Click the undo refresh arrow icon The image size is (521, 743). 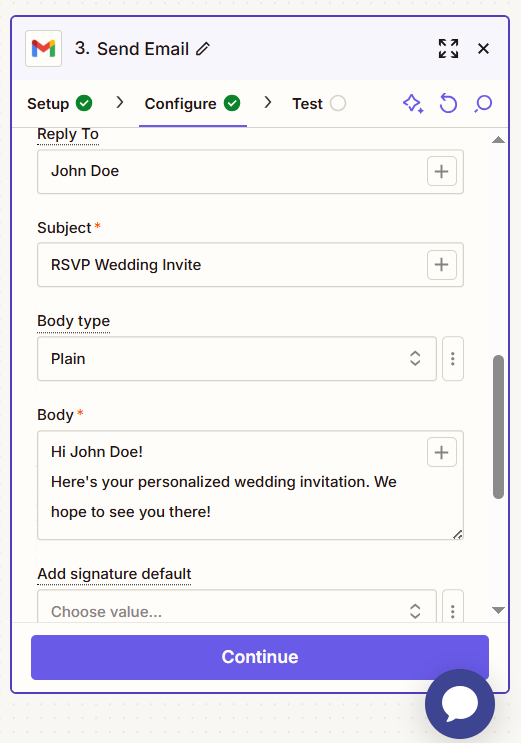pos(448,103)
